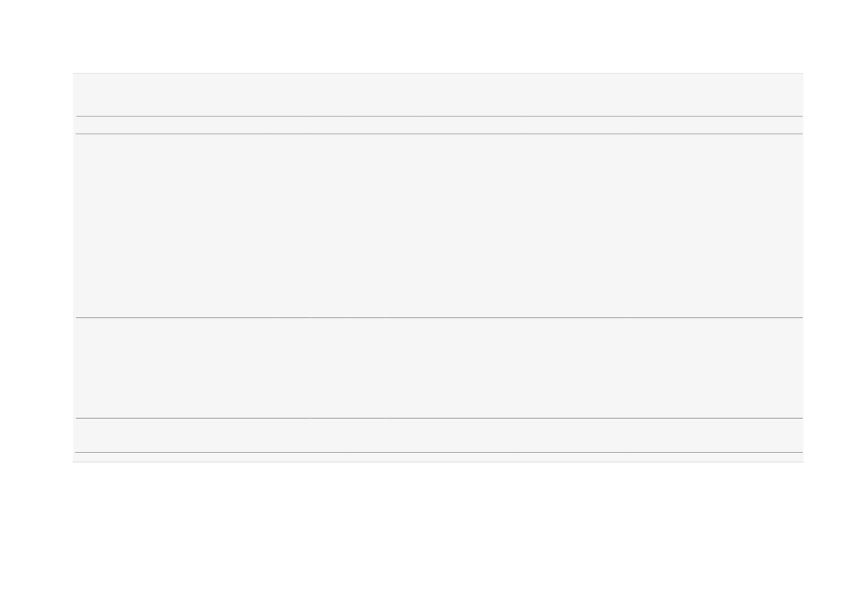868x614 pixels.
Task: Click the white empty area below the table
Action: (x=434, y=538)
